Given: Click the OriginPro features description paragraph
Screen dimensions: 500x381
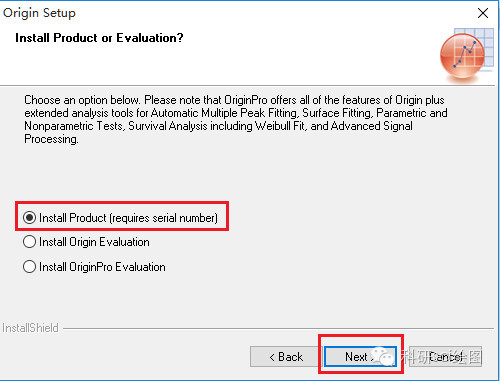Looking at the screenshot, I should coord(236,119).
